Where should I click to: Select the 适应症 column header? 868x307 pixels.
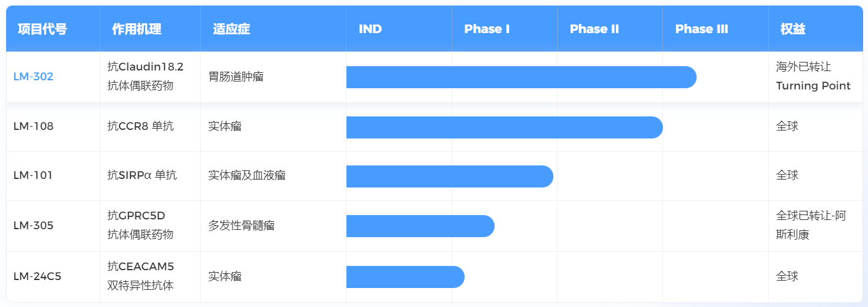coord(231,29)
